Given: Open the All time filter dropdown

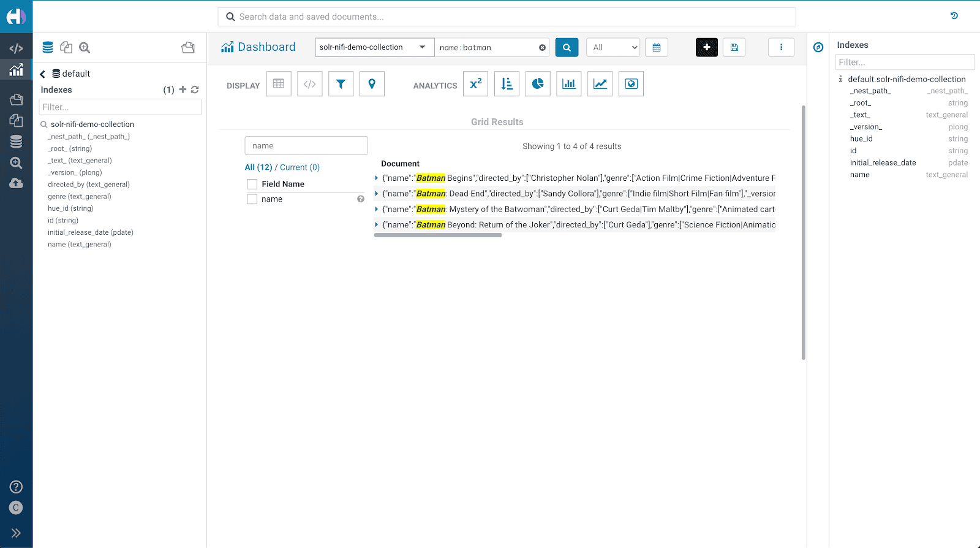Looking at the screenshot, I should point(613,47).
